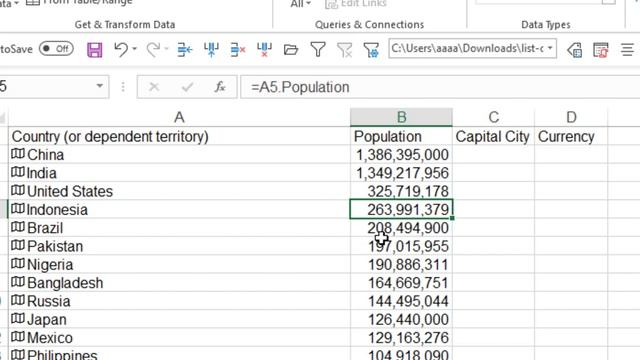Select the Currency header cell
The width and height of the screenshot is (640, 360).
click(x=571, y=136)
